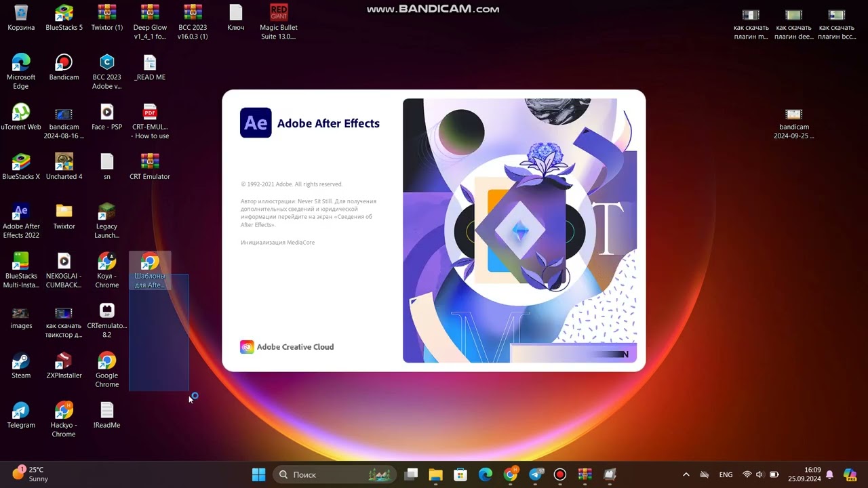Click the Ae logo on the splash screen
The height and width of the screenshot is (488, 868).
click(x=256, y=123)
